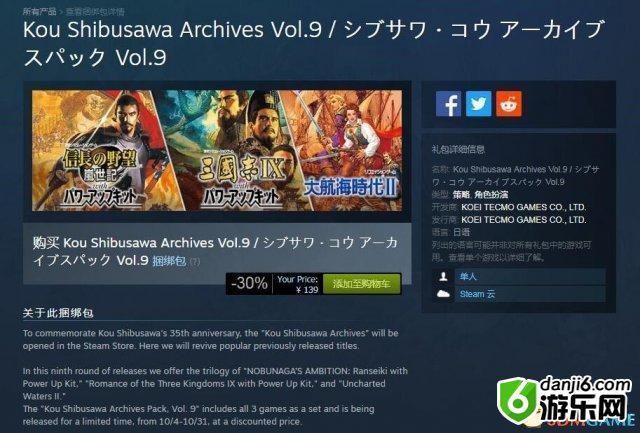This screenshot has width=640, height=433.
Task: Open the 捆绑包 bundle info link
Action: (169, 261)
